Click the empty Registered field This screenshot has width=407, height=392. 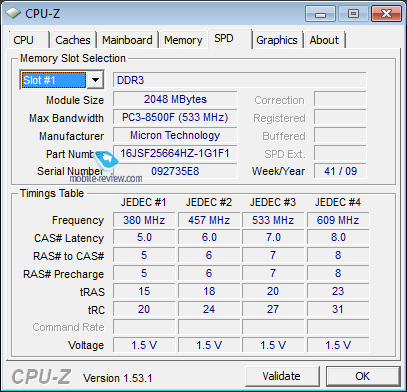[x=340, y=117]
